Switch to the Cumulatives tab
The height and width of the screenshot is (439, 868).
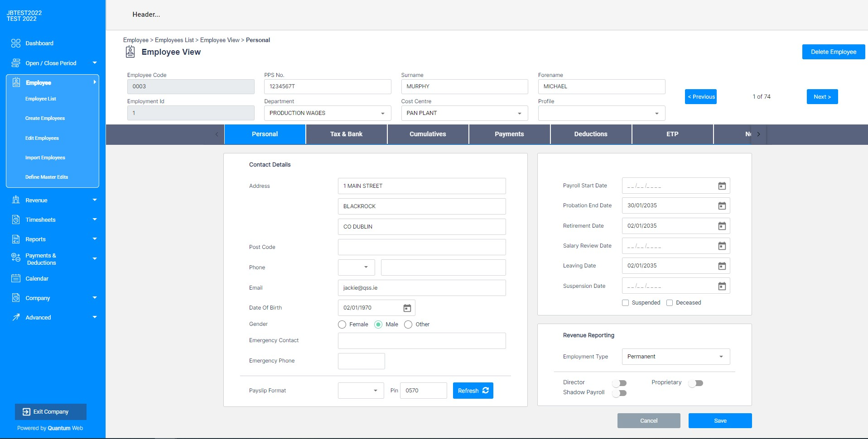click(428, 134)
